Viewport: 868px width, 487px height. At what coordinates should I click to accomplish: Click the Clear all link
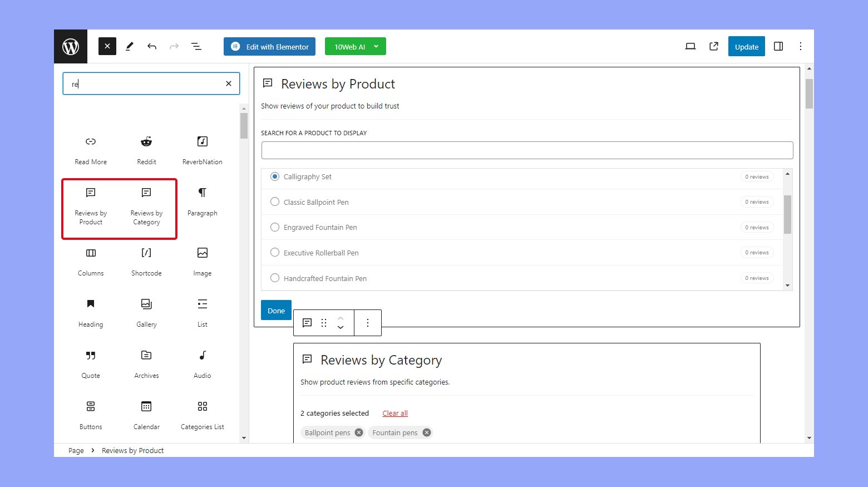[x=395, y=414]
